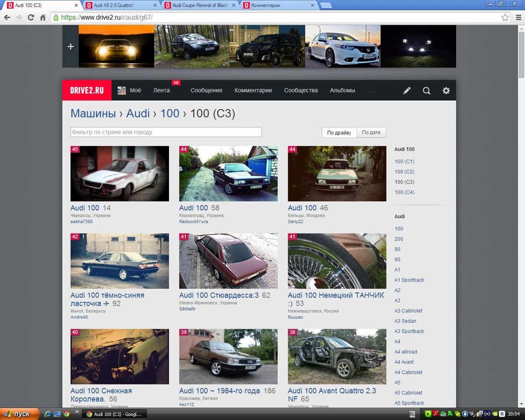The height and width of the screenshot is (420, 525).
Task: Open A4 Avant sidebar link
Action: click(x=404, y=362)
